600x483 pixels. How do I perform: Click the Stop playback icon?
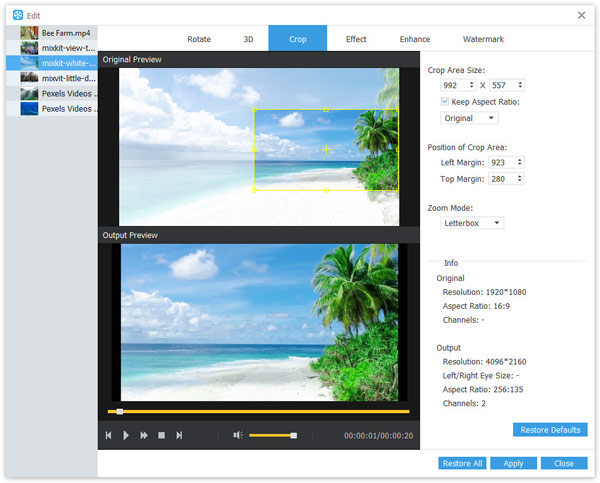coord(161,435)
